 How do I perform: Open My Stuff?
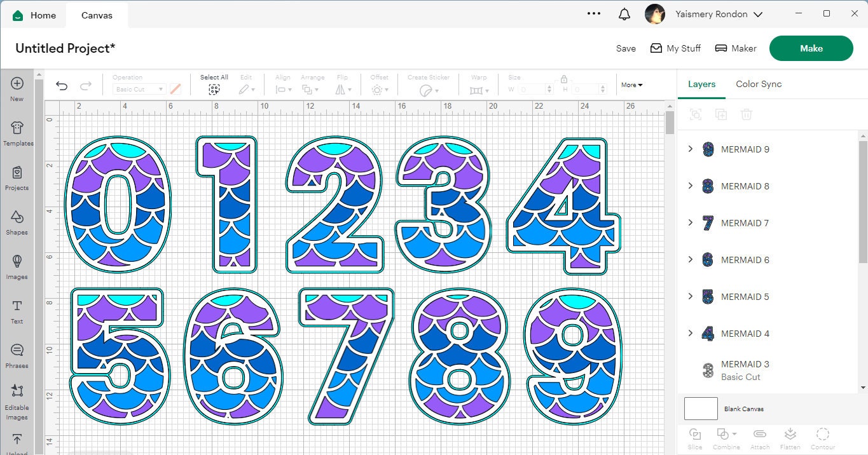click(675, 48)
